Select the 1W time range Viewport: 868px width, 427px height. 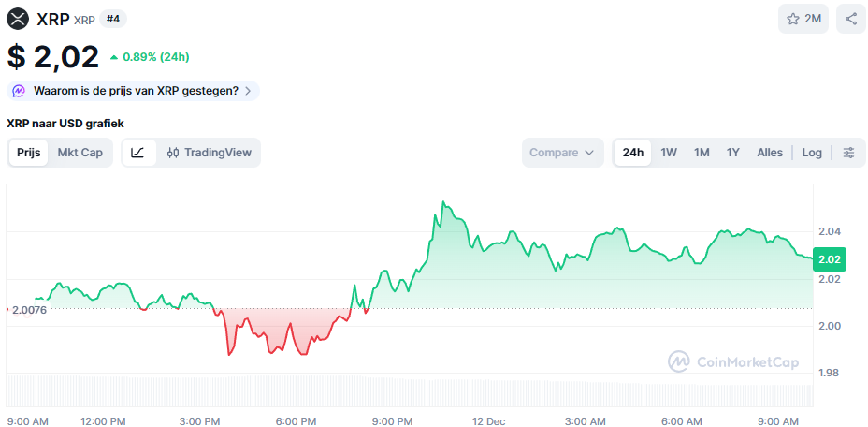click(x=669, y=153)
